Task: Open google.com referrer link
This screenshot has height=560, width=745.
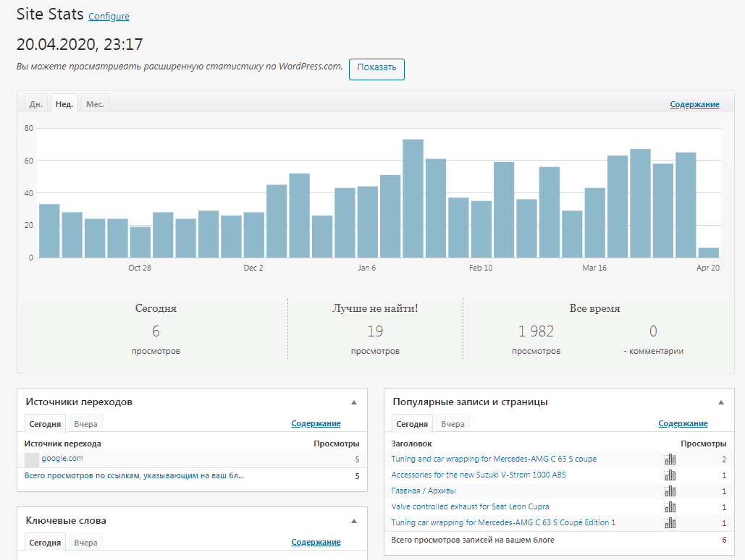Action: (x=62, y=459)
